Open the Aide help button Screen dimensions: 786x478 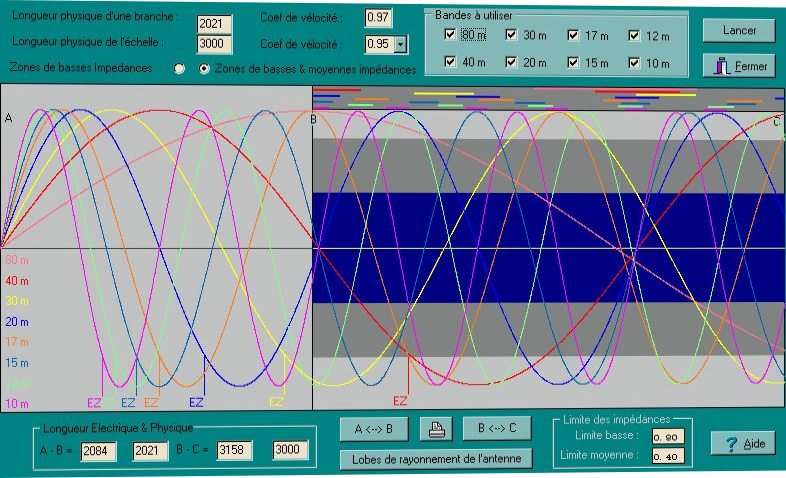tap(743, 443)
